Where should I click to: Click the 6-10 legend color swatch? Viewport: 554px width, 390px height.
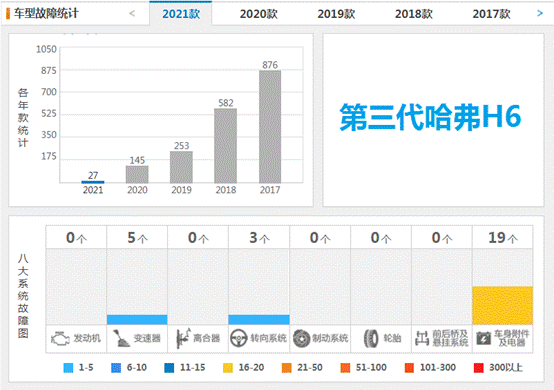coord(116,368)
